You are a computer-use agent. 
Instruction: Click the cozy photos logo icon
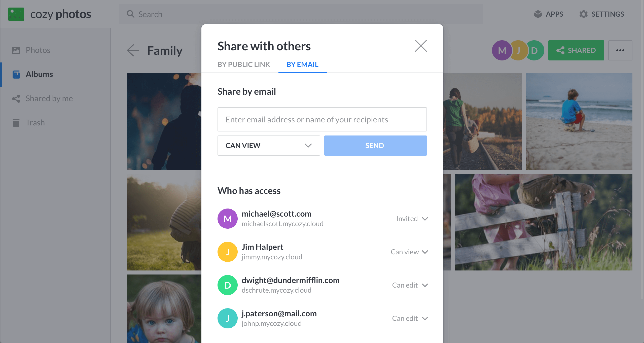(16, 14)
